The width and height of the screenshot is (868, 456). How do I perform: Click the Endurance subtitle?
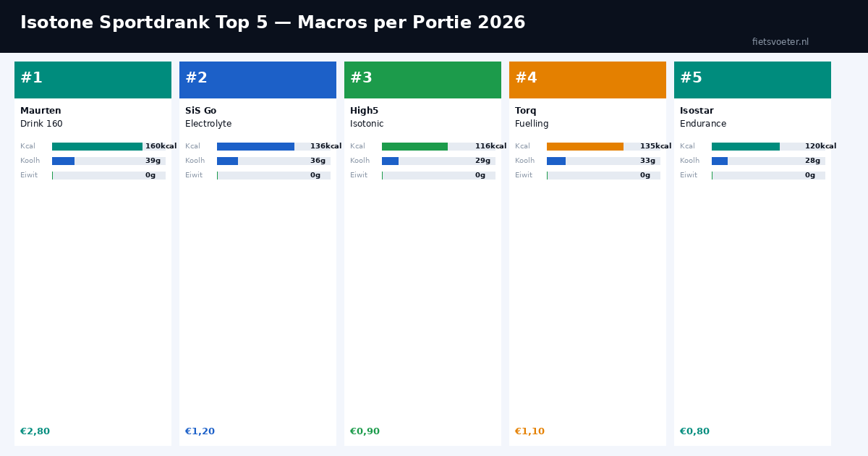pos(703,124)
